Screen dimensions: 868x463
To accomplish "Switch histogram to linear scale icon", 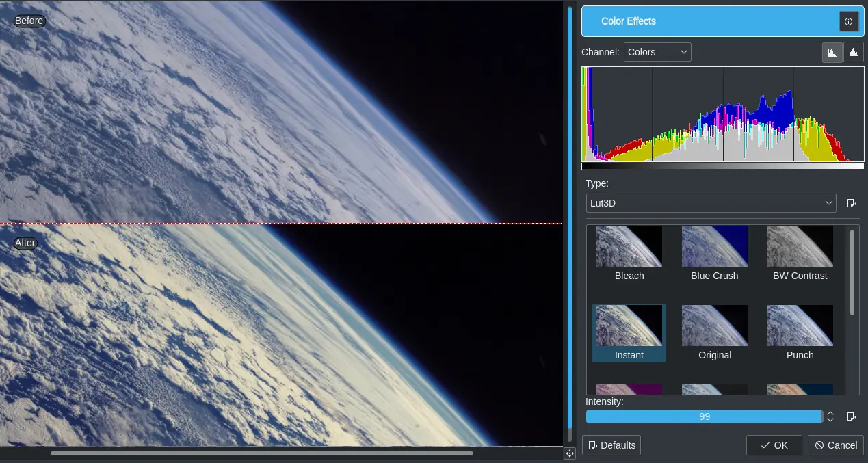I will pos(832,52).
